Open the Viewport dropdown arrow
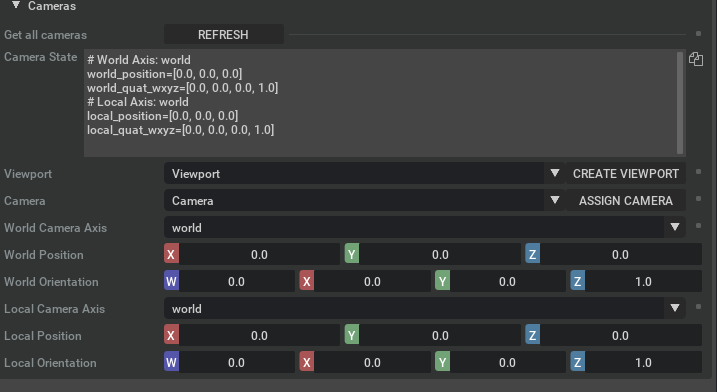 tap(555, 173)
